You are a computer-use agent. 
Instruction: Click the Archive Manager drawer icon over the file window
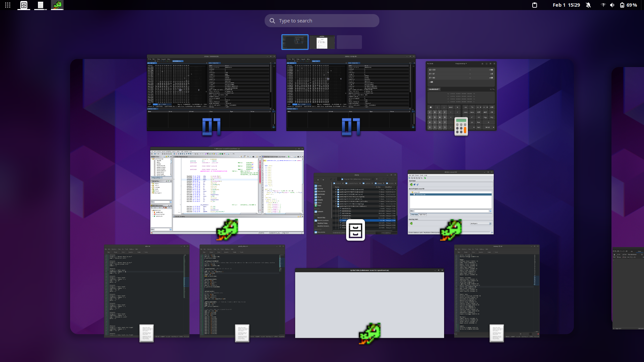click(x=356, y=230)
